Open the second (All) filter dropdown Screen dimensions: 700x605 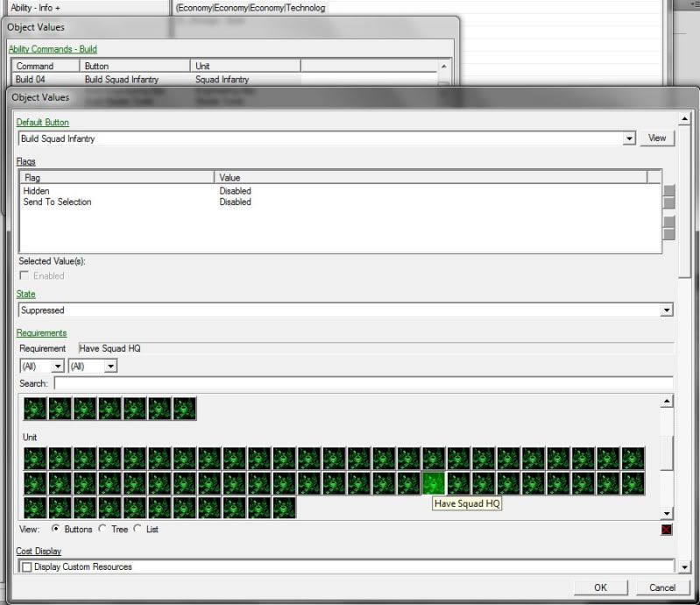tap(110, 367)
